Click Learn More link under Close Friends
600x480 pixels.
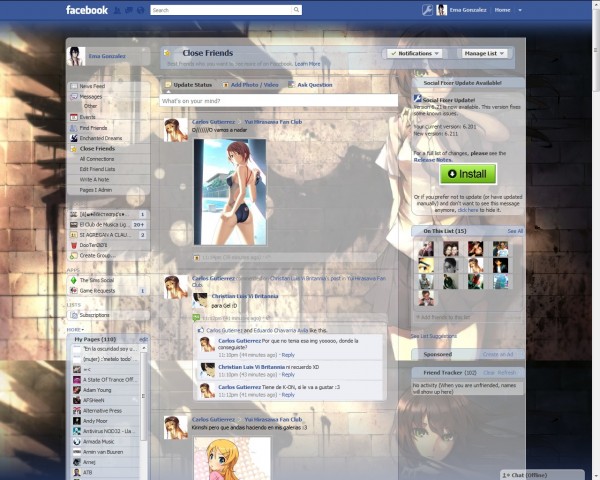pyautogui.click(x=307, y=64)
